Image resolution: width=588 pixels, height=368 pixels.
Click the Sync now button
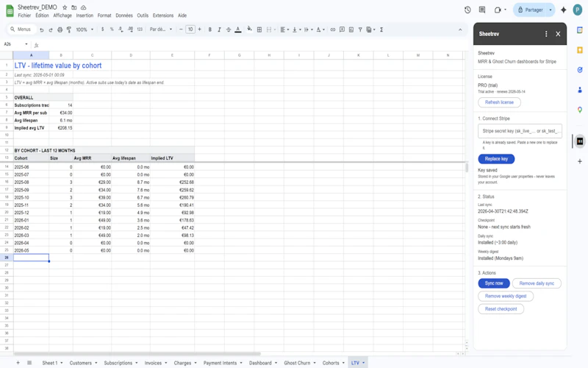point(494,283)
